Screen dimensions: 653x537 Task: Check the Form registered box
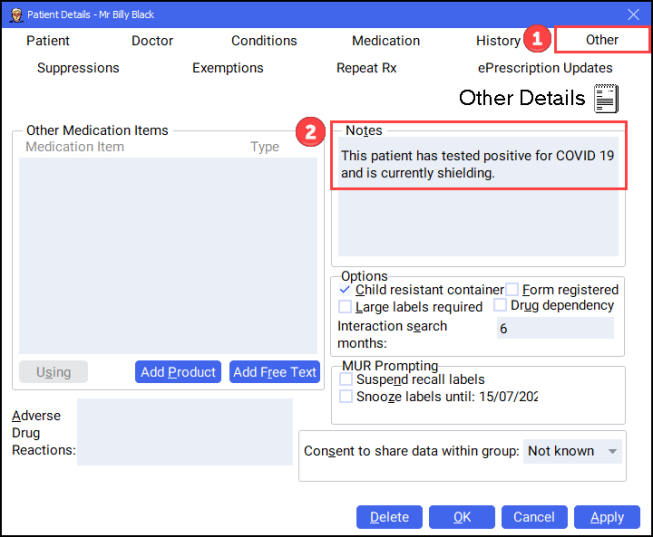pyautogui.click(x=512, y=290)
